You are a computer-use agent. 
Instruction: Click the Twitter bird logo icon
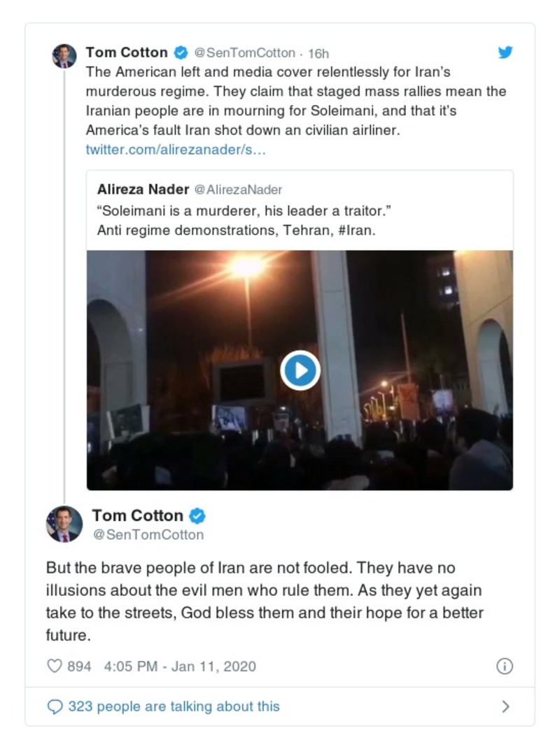(x=505, y=53)
